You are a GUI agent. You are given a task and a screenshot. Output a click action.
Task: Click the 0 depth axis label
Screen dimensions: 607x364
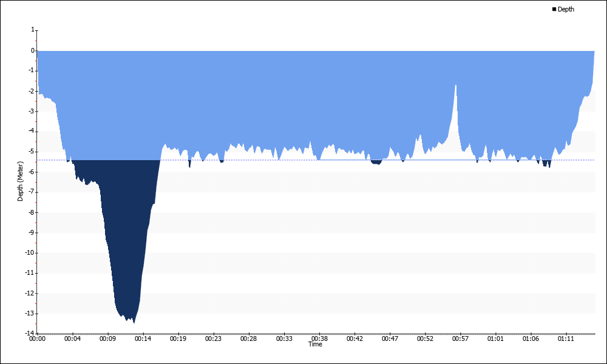(33, 50)
